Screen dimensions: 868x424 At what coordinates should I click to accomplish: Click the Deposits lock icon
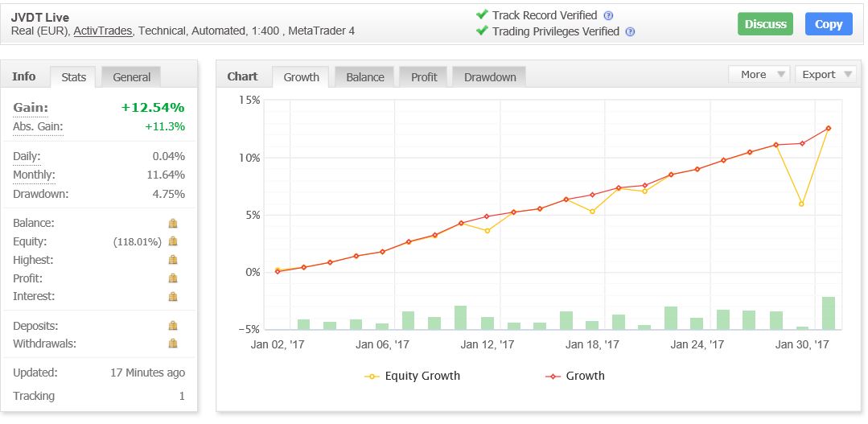[x=172, y=326]
